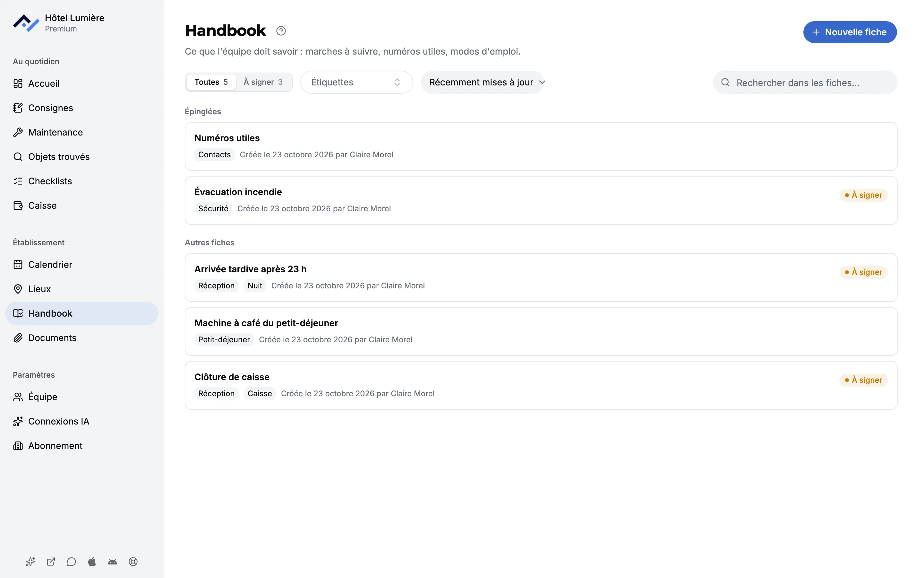
Task: Focus the Rechercher dans les fiches field
Action: click(x=805, y=82)
